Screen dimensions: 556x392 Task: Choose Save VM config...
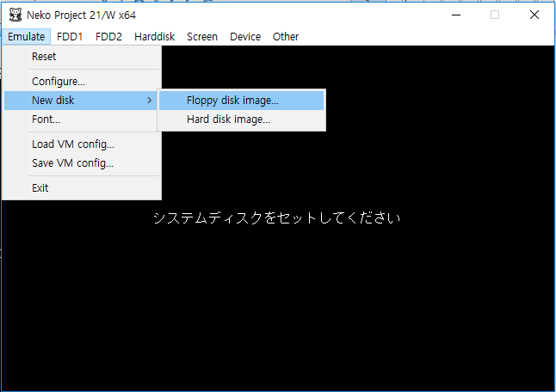point(81,162)
